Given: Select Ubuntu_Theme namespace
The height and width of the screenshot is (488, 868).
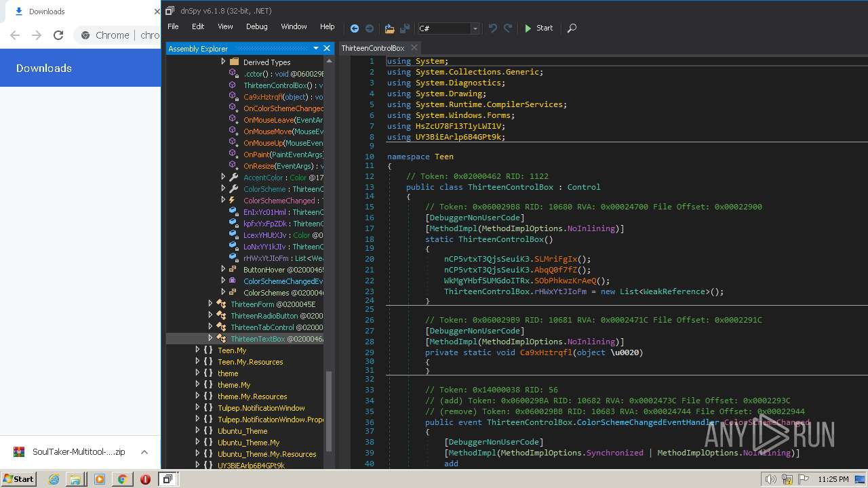Looking at the screenshot, I should (242, 431).
